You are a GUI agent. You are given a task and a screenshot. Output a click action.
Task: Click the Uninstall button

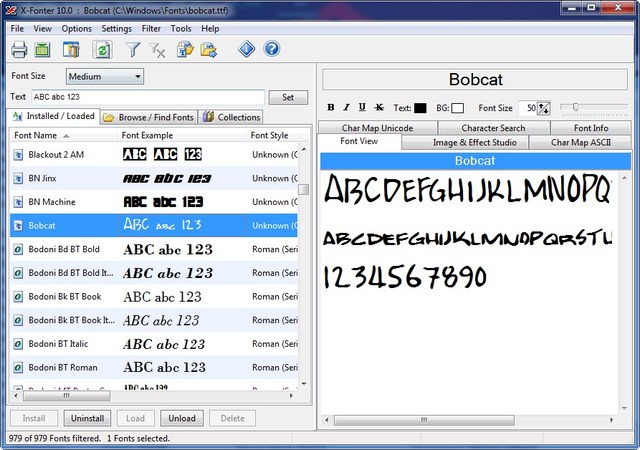pos(87,418)
